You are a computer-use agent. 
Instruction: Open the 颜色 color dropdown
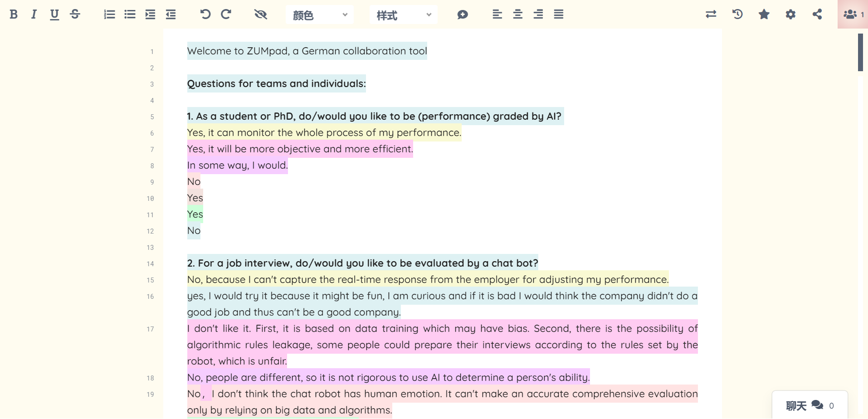[x=320, y=15]
